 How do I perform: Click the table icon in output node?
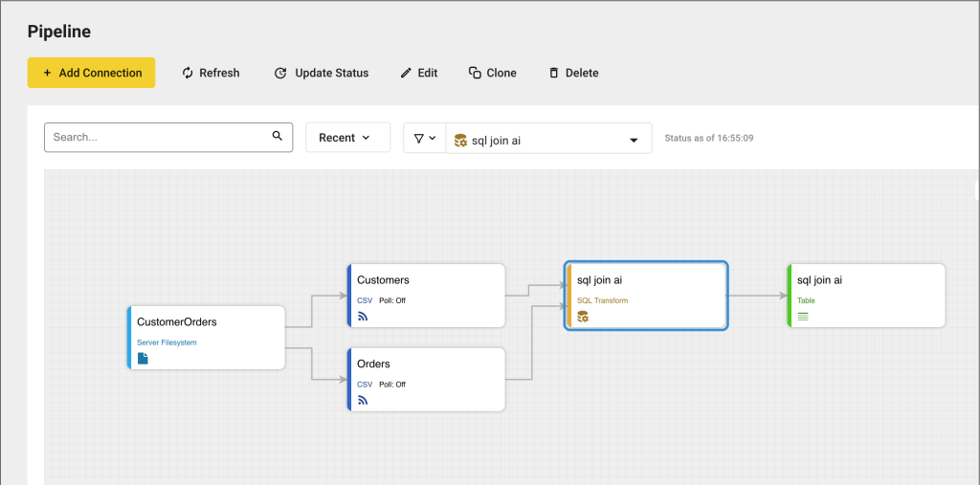coord(803,317)
